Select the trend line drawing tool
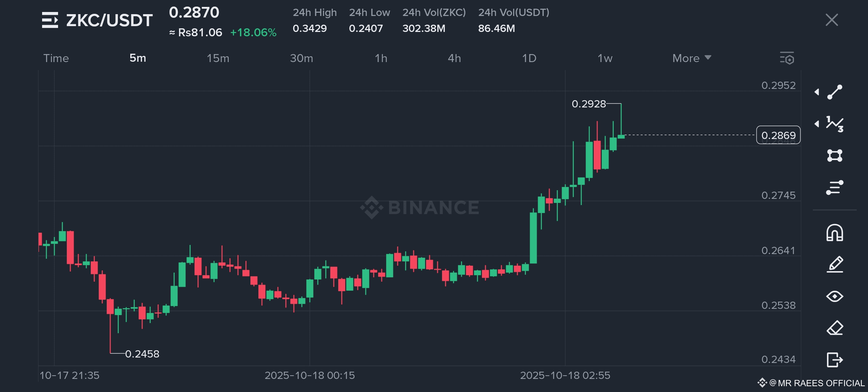868x392 pixels. tap(835, 92)
